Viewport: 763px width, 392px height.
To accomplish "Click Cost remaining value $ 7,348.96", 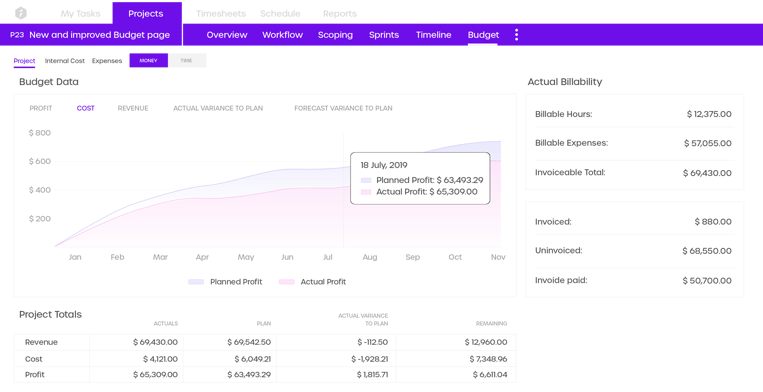I will (489, 359).
